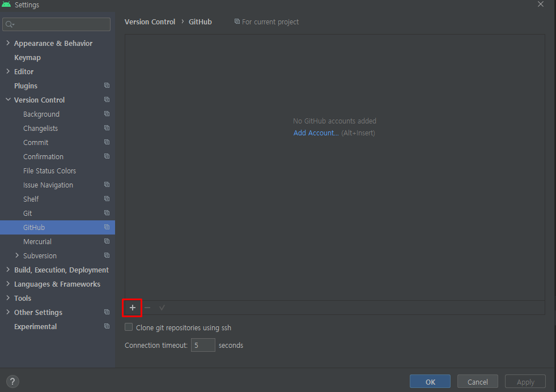Viewport: 556px width, 392px height.
Task: Click the project-level icon beside Shelf
Action: point(107,199)
